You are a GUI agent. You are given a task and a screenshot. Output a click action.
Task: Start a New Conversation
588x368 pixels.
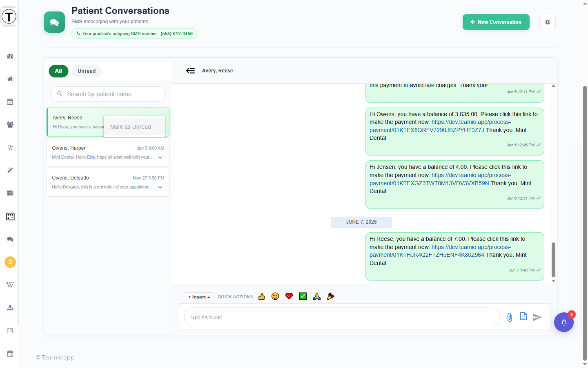(496, 22)
